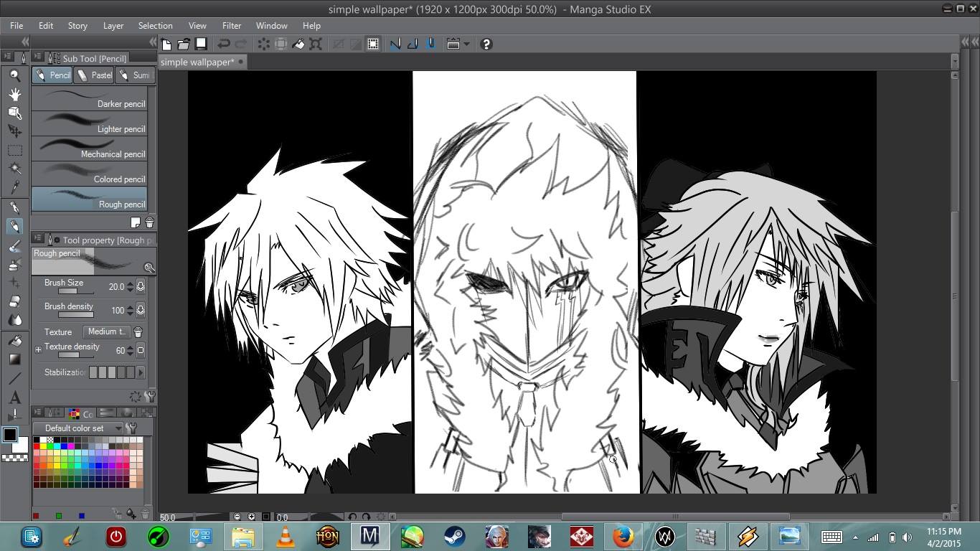The height and width of the screenshot is (551, 980).
Task: Click the Save icon in toolbar
Action: click(202, 44)
